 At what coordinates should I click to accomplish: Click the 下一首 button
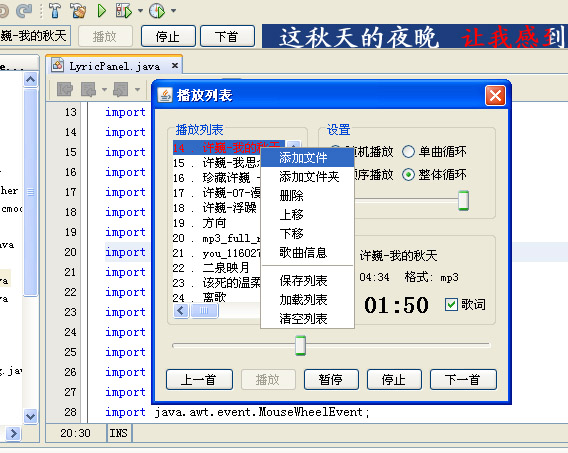click(463, 379)
